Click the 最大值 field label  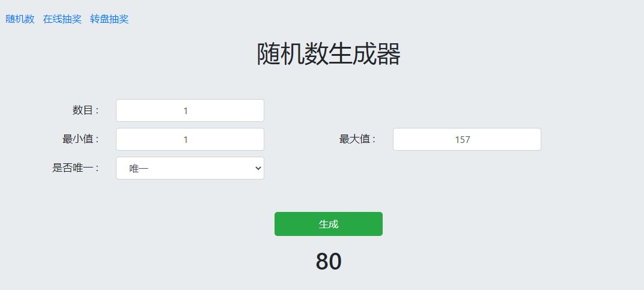tap(357, 139)
